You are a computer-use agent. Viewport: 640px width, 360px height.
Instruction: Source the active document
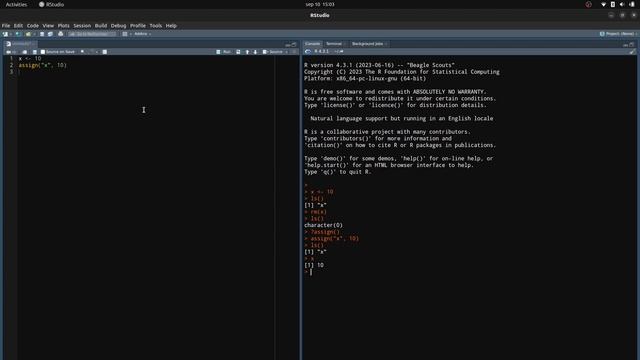[272, 52]
